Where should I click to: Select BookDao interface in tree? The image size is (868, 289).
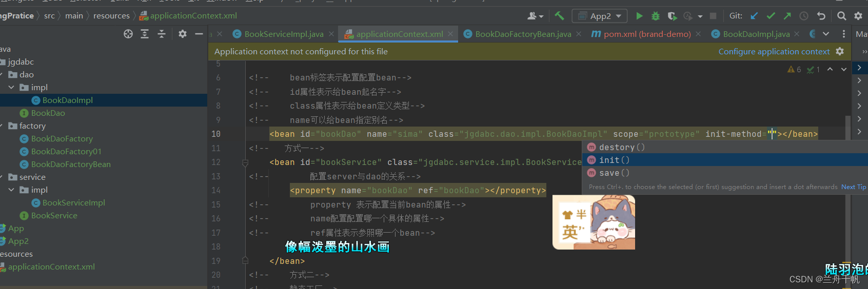point(48,113)
